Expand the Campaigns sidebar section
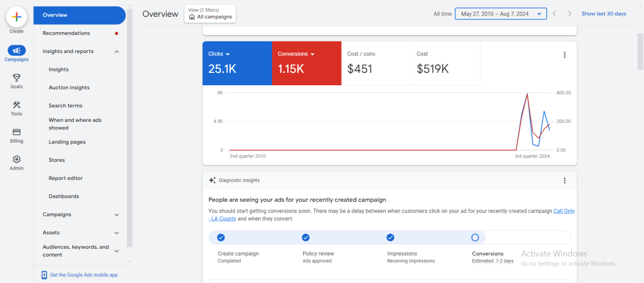Viewport: 644px width, 283px height. (x=117, y=215)
